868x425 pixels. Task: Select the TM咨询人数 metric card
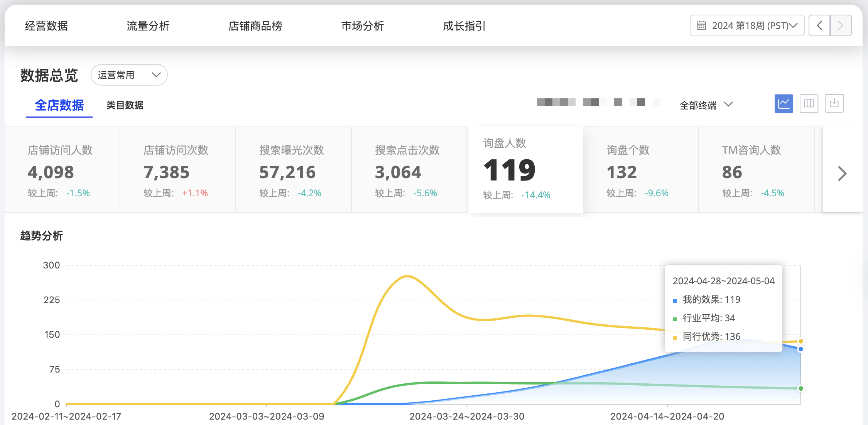tap(756, 170)
